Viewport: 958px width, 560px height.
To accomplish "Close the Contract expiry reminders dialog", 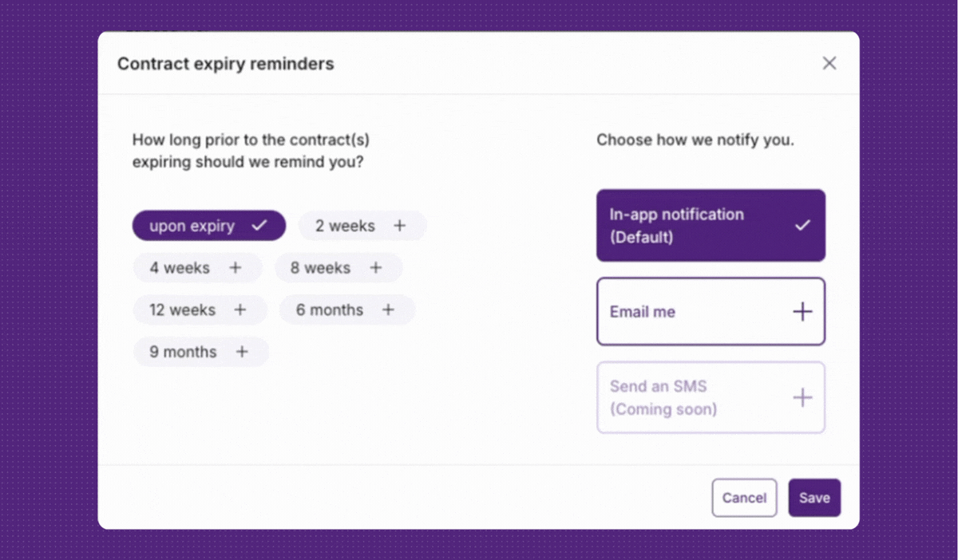I will [829, 63].
